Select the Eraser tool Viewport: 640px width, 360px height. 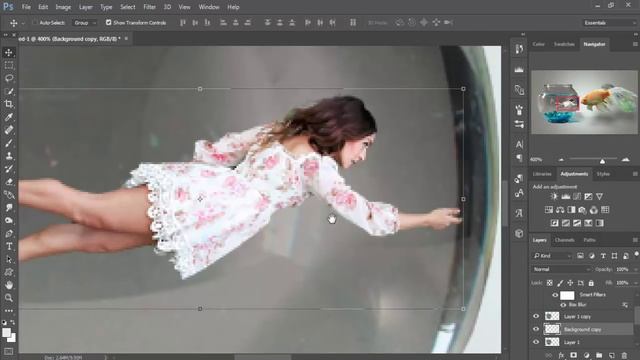point(9,182)
